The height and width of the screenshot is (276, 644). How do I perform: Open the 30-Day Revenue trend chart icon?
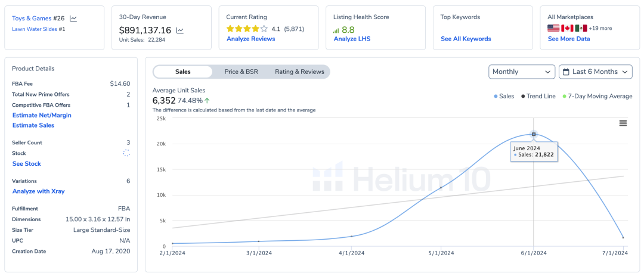(180, 30)
